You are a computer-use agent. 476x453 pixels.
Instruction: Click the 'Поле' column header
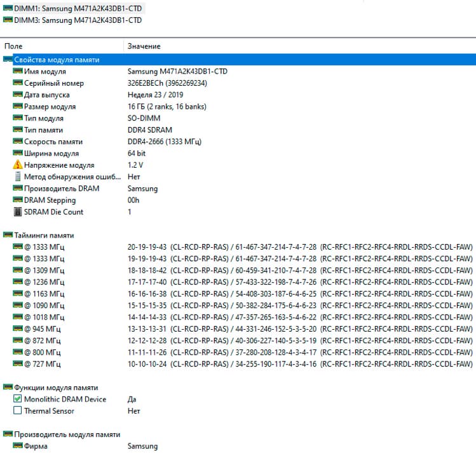pos(13,46)
